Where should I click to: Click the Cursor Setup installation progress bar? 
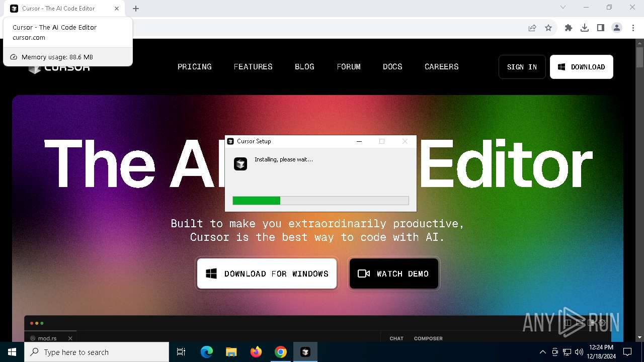(320, 201)
